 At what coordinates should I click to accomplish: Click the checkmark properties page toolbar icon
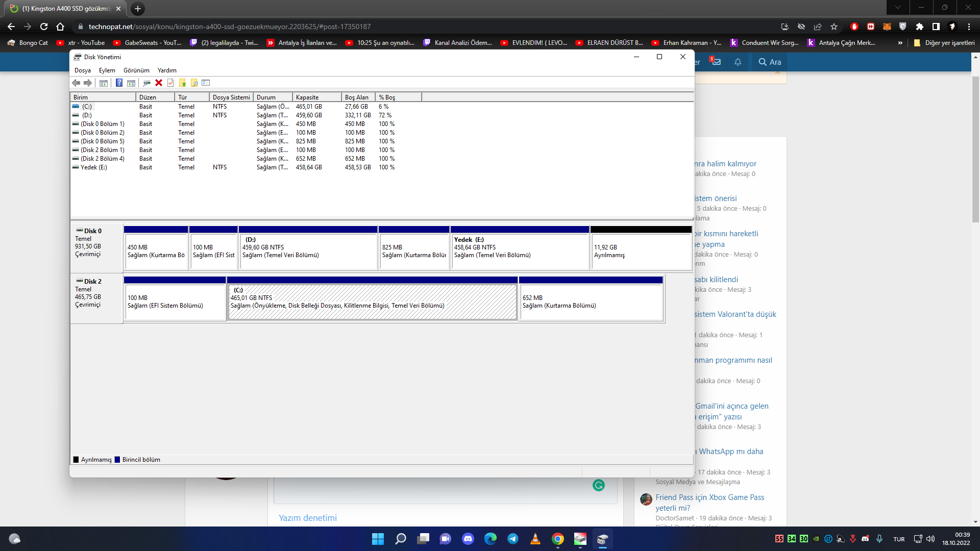pos(170,83)
